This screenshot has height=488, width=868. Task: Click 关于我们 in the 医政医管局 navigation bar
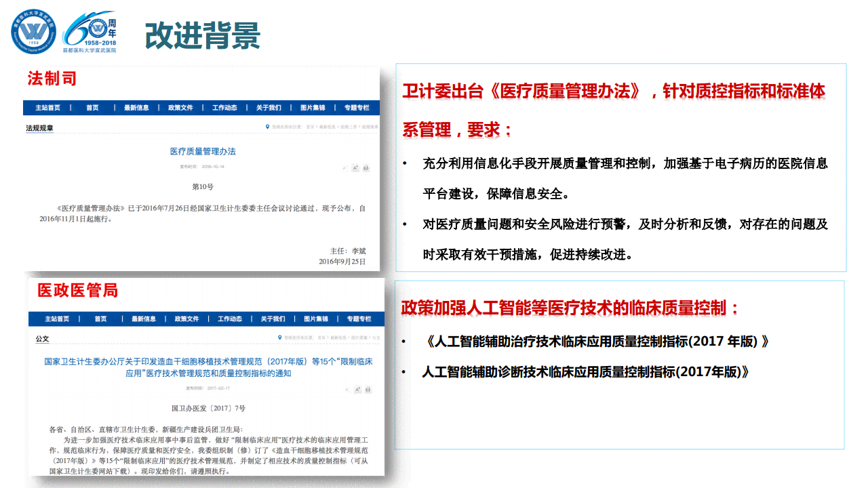click(273, 319)
